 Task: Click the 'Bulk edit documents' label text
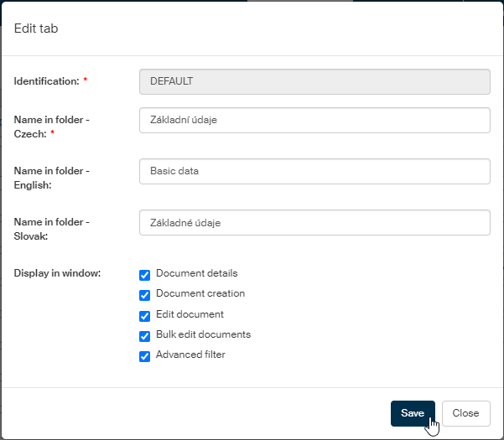[203, 334]
